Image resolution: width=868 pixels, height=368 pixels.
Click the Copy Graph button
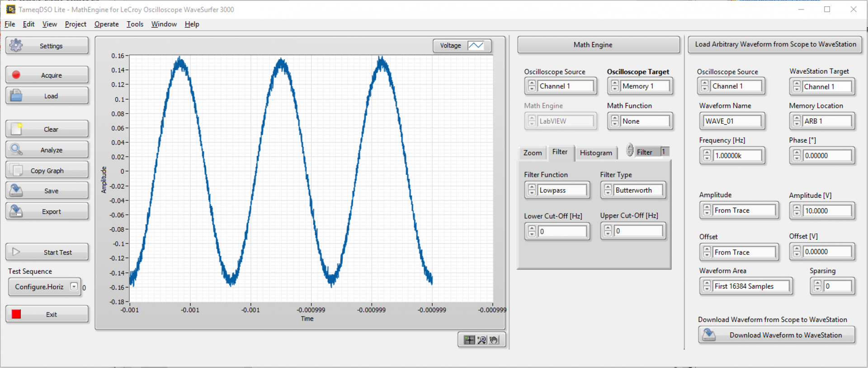[47, 171]
